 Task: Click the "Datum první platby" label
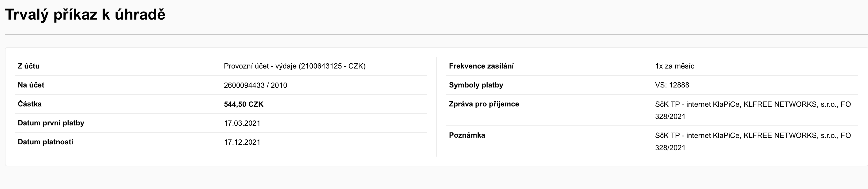51,123
